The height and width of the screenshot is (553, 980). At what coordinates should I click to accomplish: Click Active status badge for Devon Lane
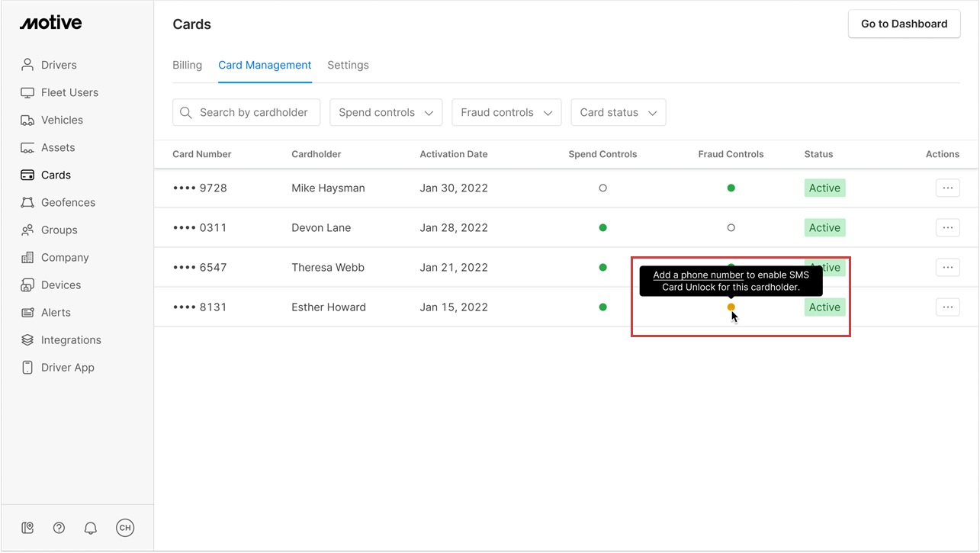click(x=824, y=227)
